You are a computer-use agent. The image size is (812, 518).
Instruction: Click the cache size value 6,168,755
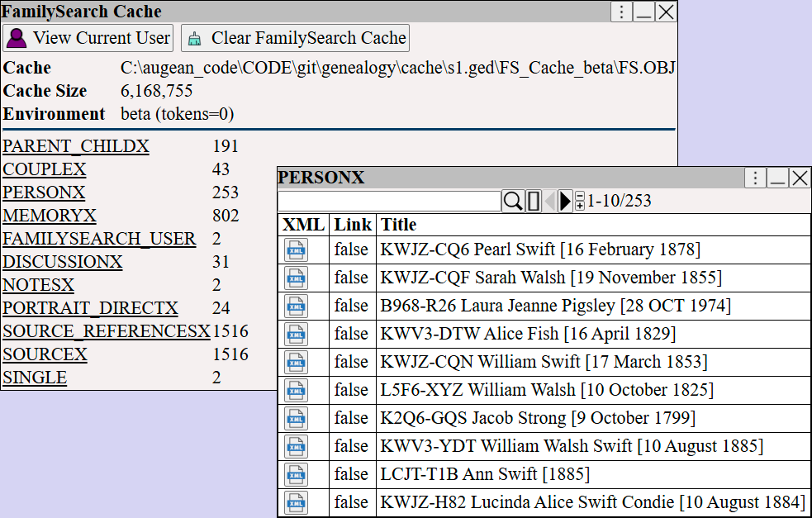[x=156, y=91]
